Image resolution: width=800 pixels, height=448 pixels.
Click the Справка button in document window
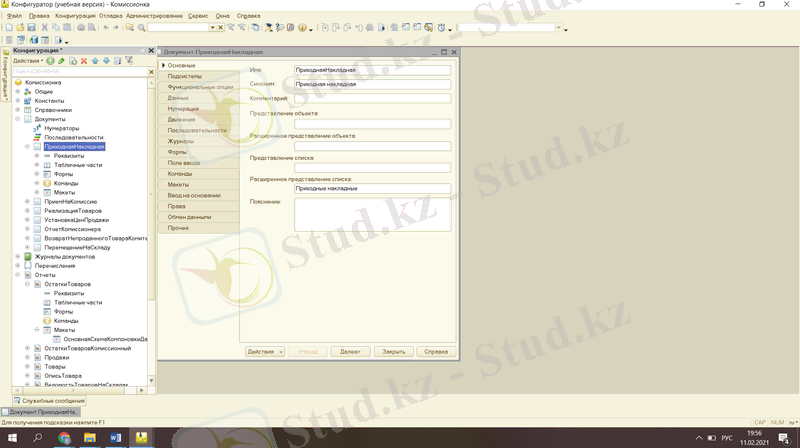click(436, 352)
